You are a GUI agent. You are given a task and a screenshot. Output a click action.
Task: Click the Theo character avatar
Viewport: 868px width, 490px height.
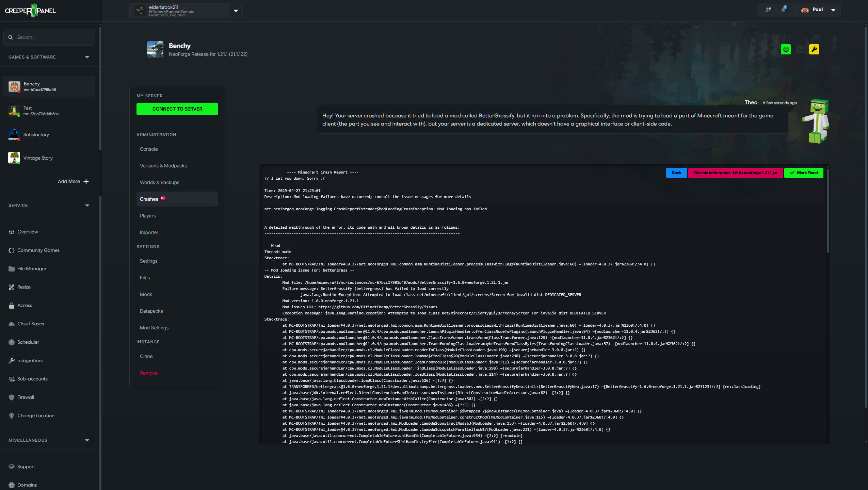[x=816, y=121]
